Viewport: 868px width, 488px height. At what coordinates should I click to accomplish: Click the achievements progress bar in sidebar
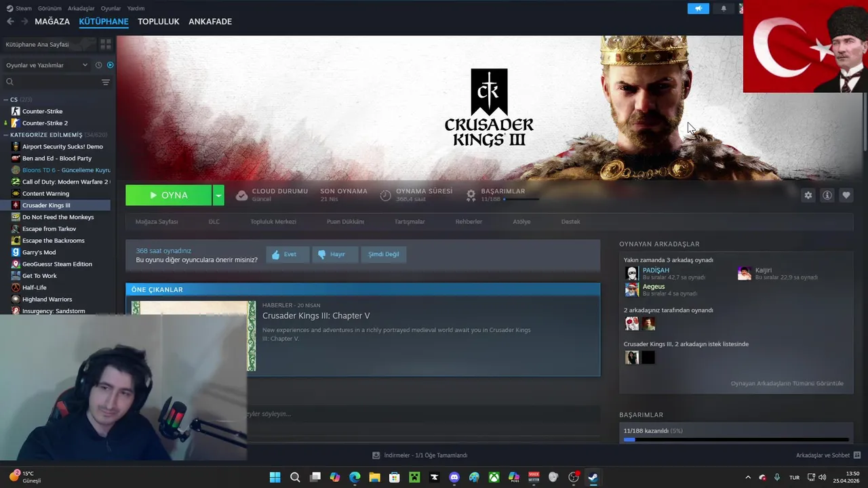(x=736, y=439)
